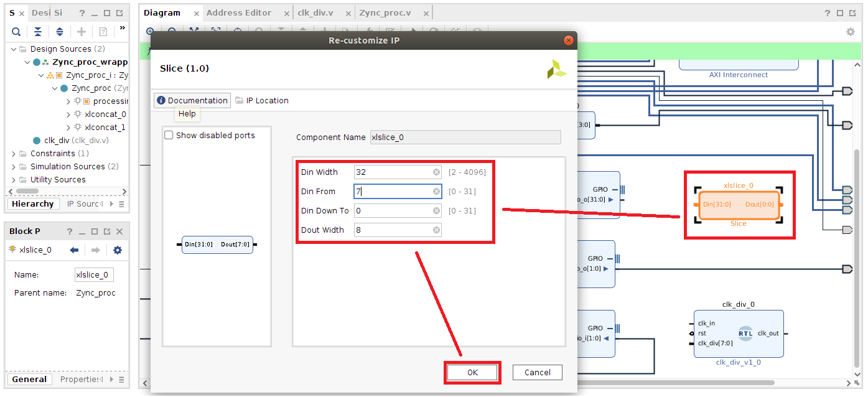Click the Add Sources plus icon
This screenshot has height=397, width=868.
click(x=82, y=32)
